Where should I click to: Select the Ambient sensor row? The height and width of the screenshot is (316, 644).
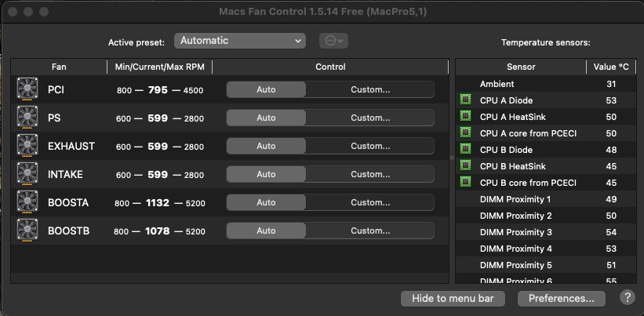[x=546, y=84]
